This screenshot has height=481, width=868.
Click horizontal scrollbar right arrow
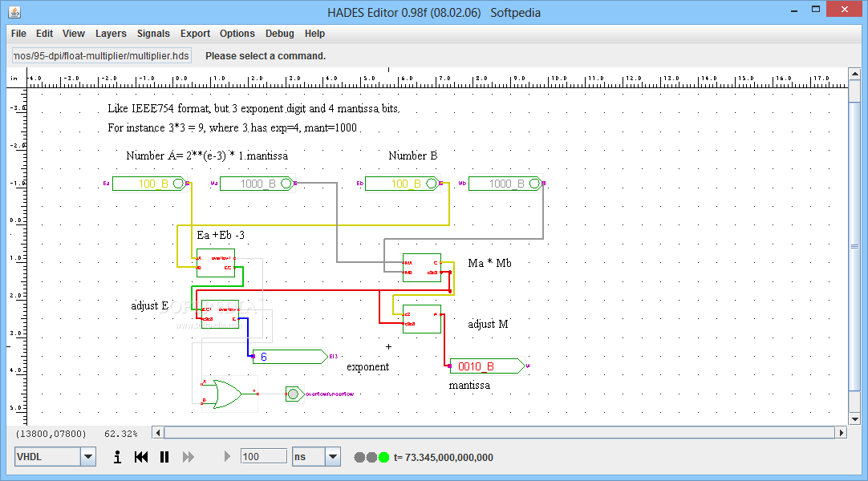pos(842,433)
